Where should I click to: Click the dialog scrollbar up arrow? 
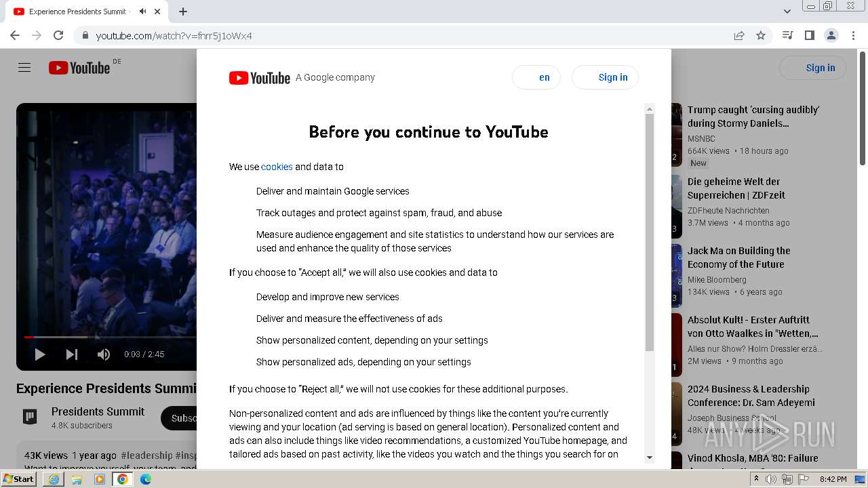tap(649, 108)
